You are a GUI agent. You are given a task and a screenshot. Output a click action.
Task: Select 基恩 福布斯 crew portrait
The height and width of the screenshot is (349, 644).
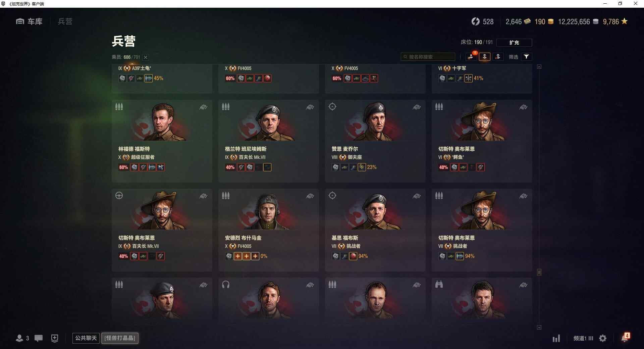coord(375,210)
